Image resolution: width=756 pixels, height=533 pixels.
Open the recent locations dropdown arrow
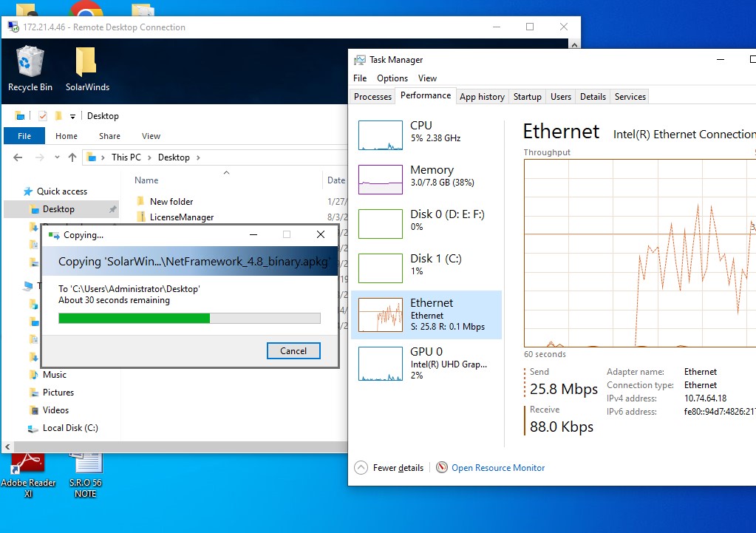pyautogui.click(x=57, y=157)
